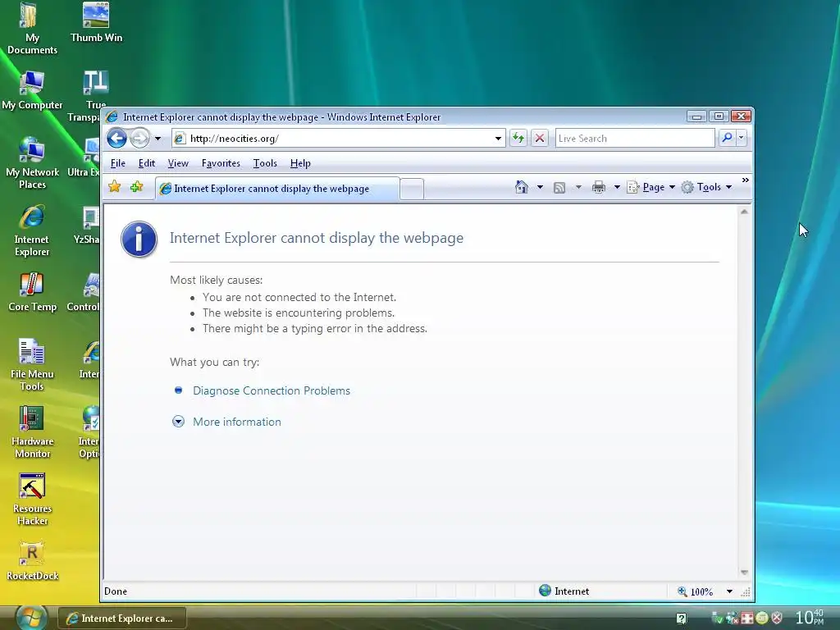Expand the More information section

[236, 422]
